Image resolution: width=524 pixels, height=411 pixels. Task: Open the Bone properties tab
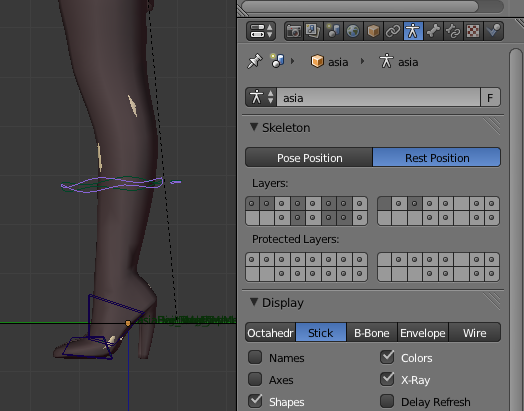pyautogui.click(x=433, y=31)
